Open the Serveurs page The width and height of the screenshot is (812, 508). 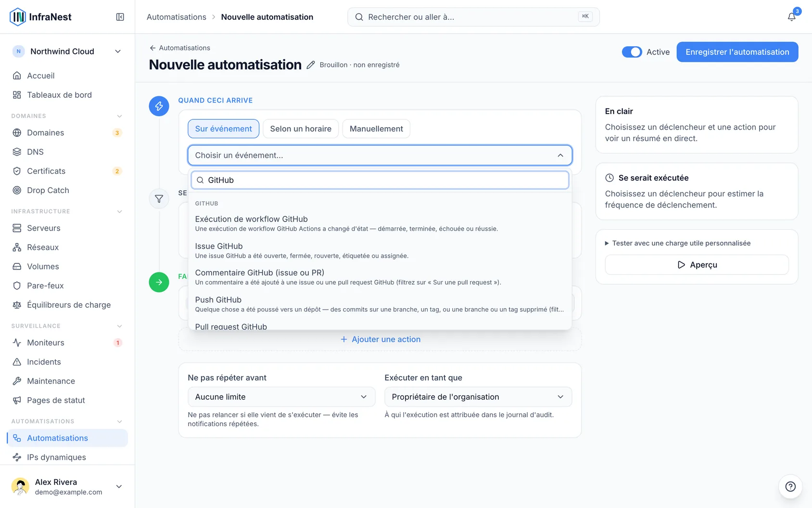[67, 228]
